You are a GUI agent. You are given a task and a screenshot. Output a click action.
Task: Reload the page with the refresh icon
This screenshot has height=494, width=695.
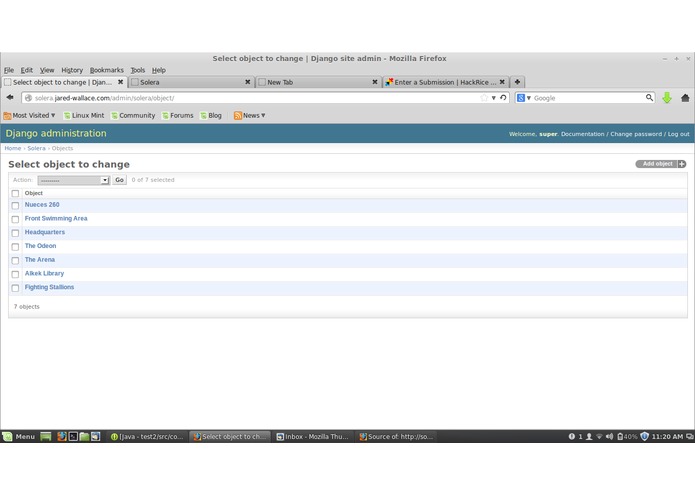point(503,97)
